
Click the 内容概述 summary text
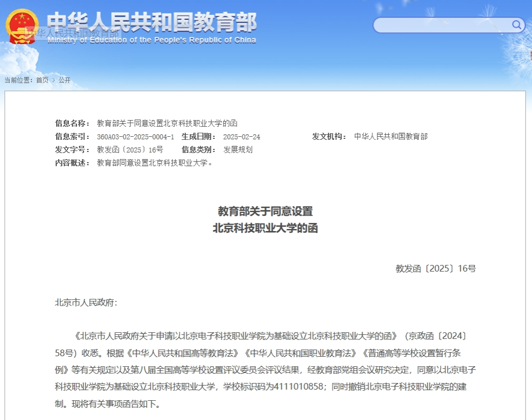click(x=155, y=163)
